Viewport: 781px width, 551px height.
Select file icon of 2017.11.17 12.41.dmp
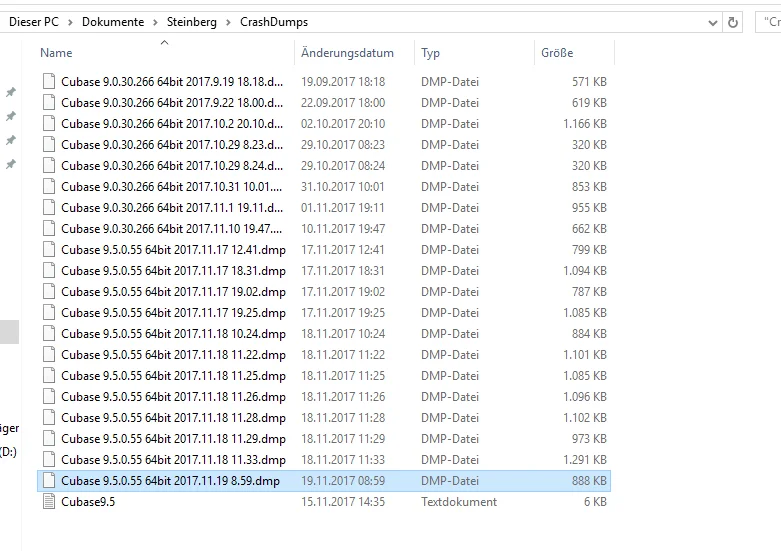49,249
